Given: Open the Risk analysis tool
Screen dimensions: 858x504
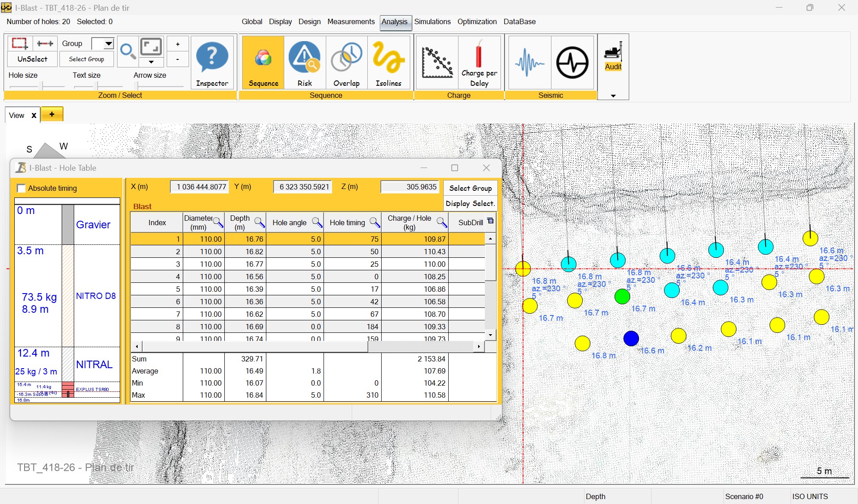Looking at the screenshot, I should click(304, 63).
